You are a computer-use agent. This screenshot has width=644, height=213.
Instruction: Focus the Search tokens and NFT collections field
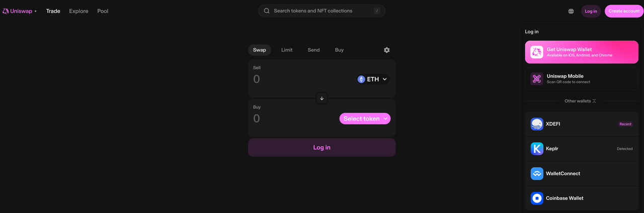click(322, 11)
